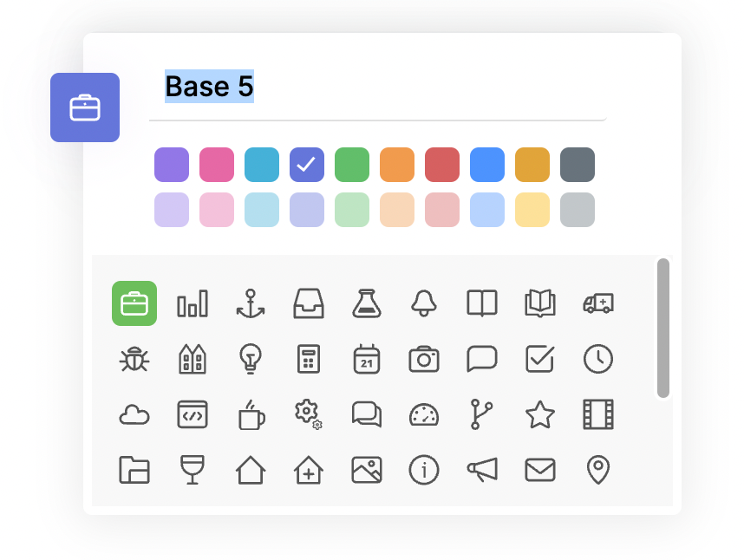The image size is (744, 560).
Task: Choose the calendar 21 icon
Action: click(366, 359)
